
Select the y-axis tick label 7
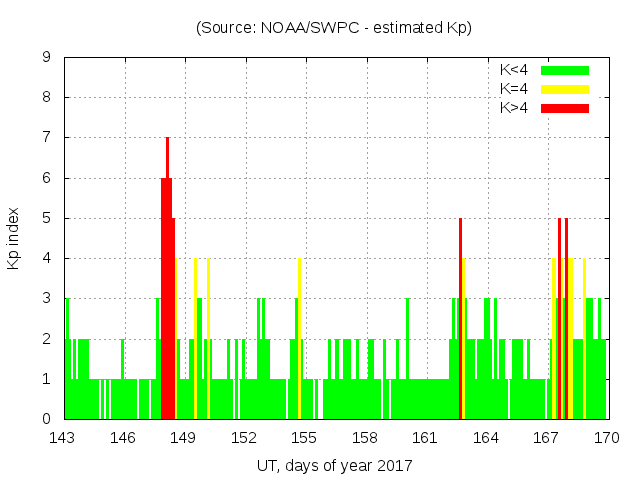point(47,138)
